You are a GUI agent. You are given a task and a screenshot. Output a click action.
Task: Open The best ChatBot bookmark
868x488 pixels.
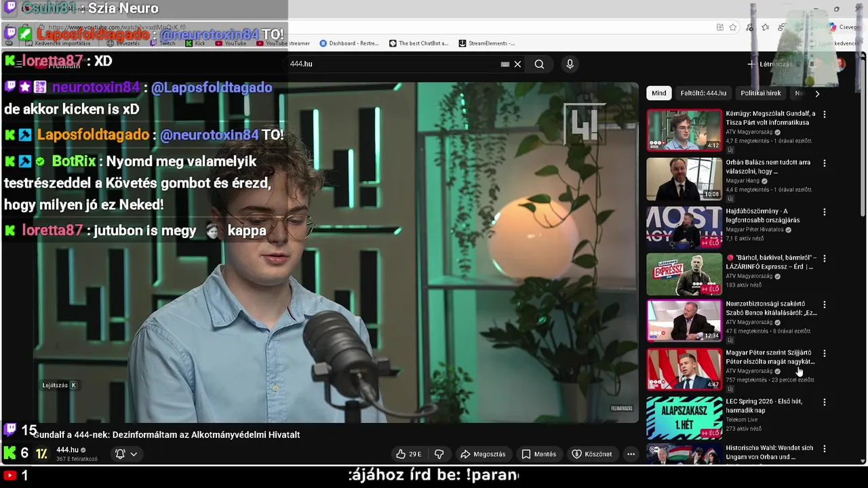tap(418, 43)
